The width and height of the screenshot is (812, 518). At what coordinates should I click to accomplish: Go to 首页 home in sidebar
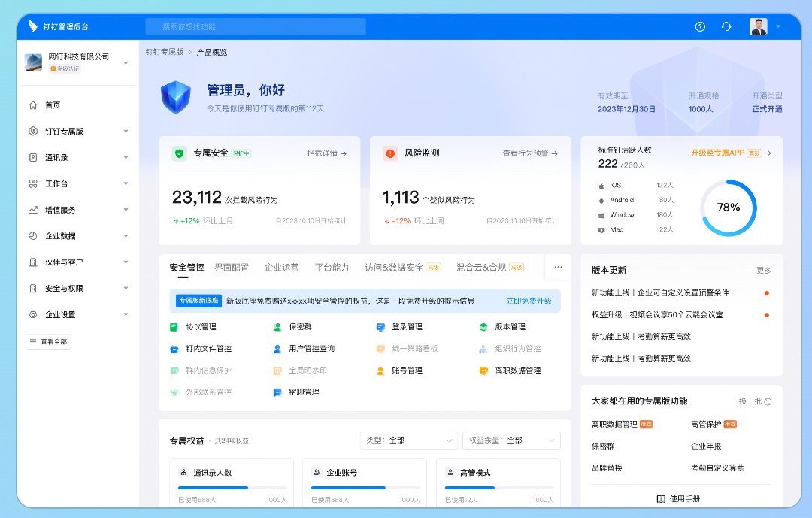[53, 105]
